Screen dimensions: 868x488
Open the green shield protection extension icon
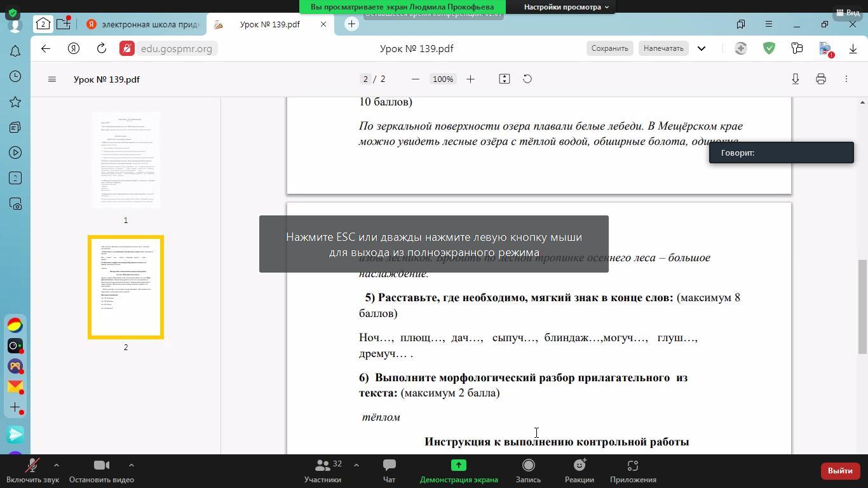(769, 48)
